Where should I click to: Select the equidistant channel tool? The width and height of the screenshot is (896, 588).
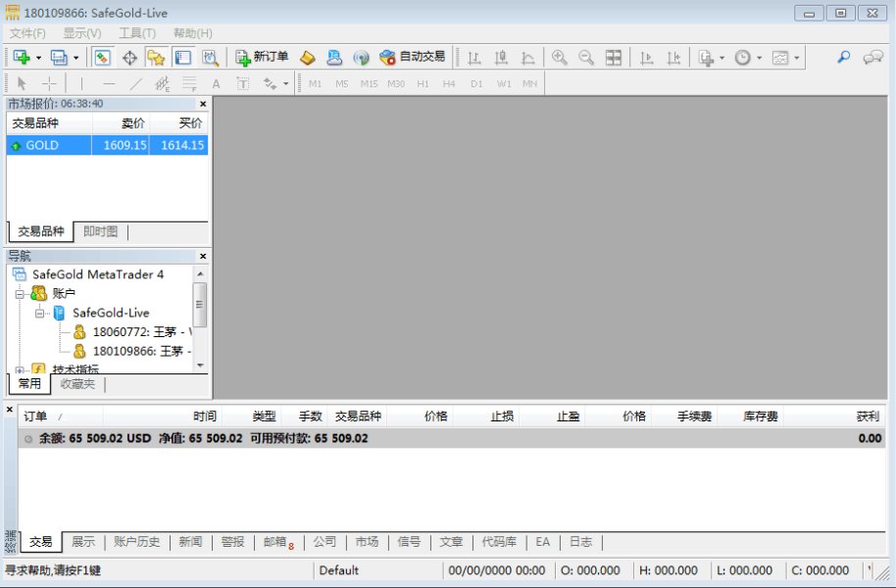point(163,84)
